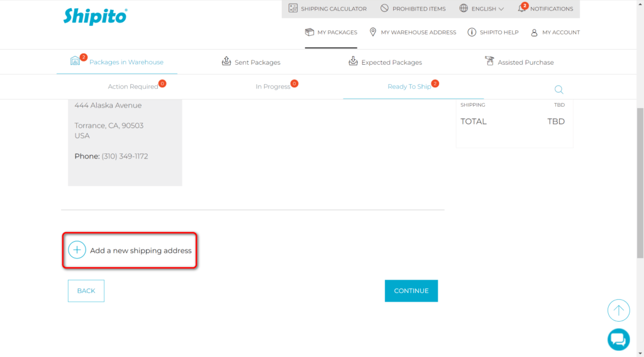
Task: Open Shipito Help menu
Action: coord(499,33)
